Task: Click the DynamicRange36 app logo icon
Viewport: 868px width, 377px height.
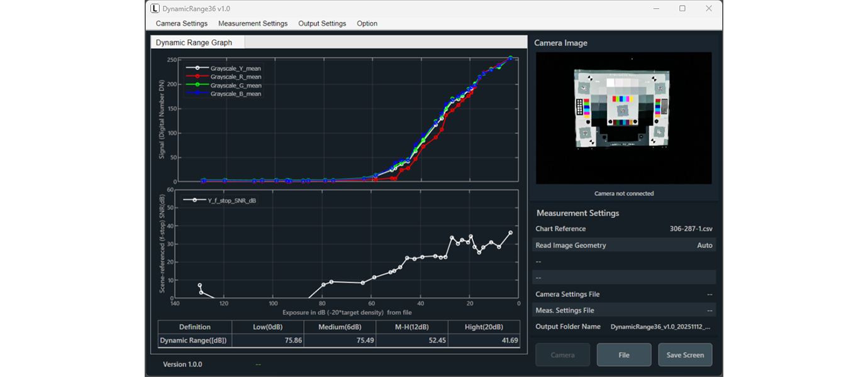Action: pyautogui.click(x=155, y=9)
